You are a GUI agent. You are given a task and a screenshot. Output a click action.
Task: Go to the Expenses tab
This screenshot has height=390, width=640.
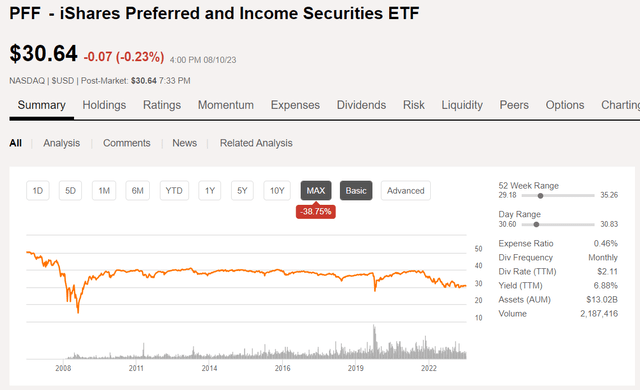point(295,105)
